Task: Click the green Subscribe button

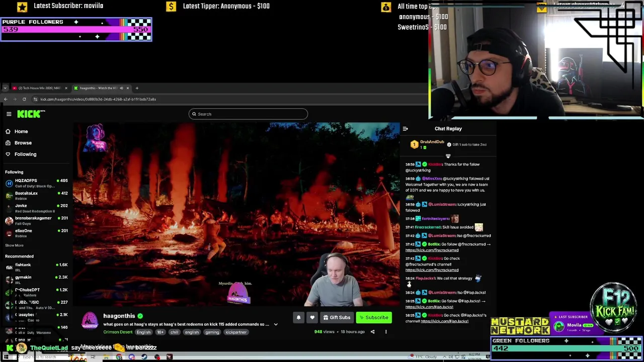Action: point(374,317)
